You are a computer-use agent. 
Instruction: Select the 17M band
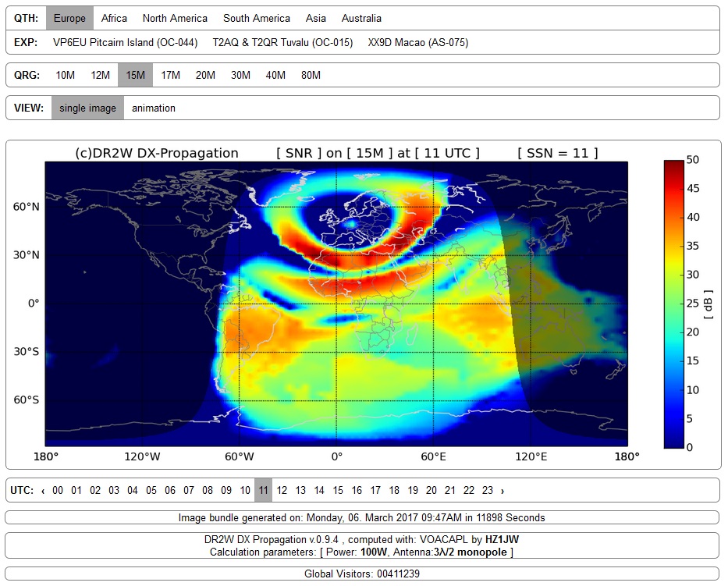point(170,75)
